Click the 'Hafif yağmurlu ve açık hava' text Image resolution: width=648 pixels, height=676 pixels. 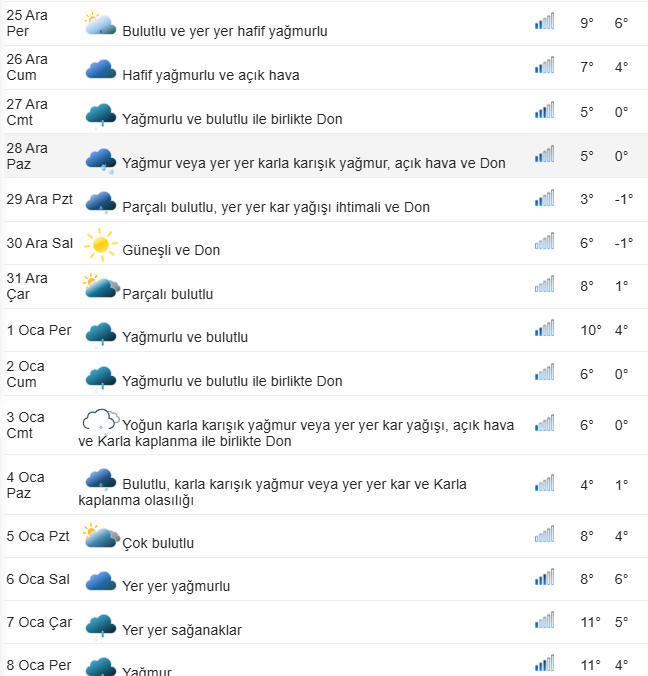tap(211, 75)
